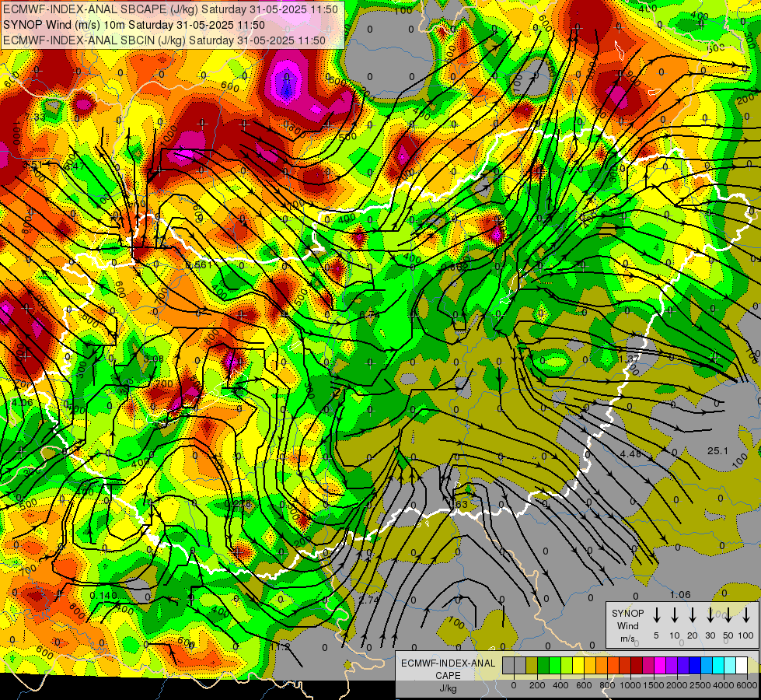Click the SBCAPE title line at top
This screenshot has width=761, height=700.
click(x=170, y=9)
